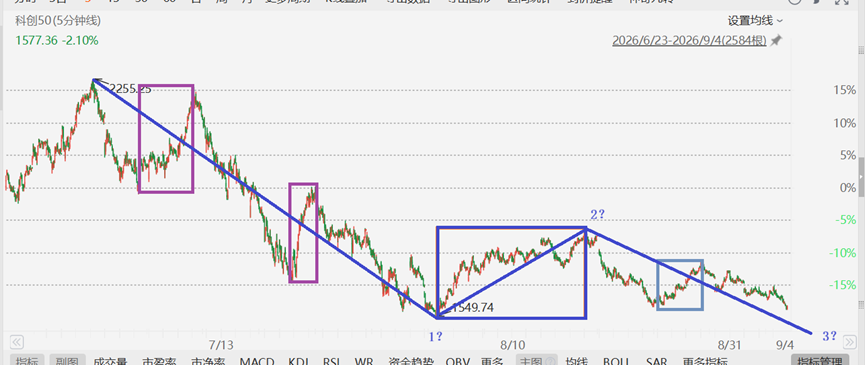
Task: Select the 市盈率 indicator tab
Action: pyautogui.click(x=159, y=361)
